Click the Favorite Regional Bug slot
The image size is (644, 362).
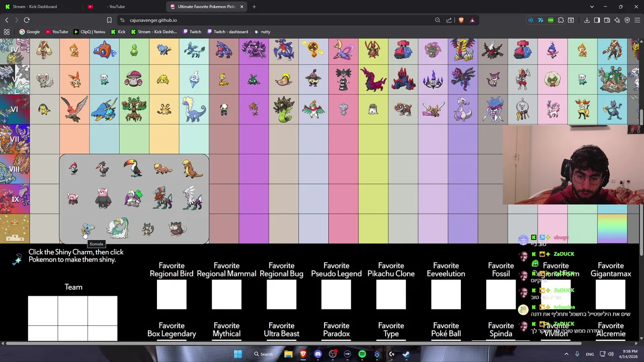[x=281, y=295]
